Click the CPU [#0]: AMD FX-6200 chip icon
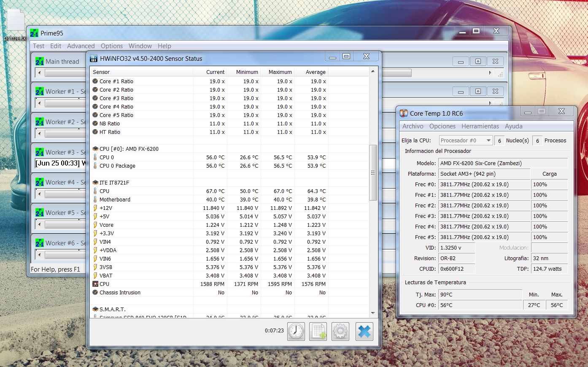This screenshot has height=367, width=588. tap(95, 149)
